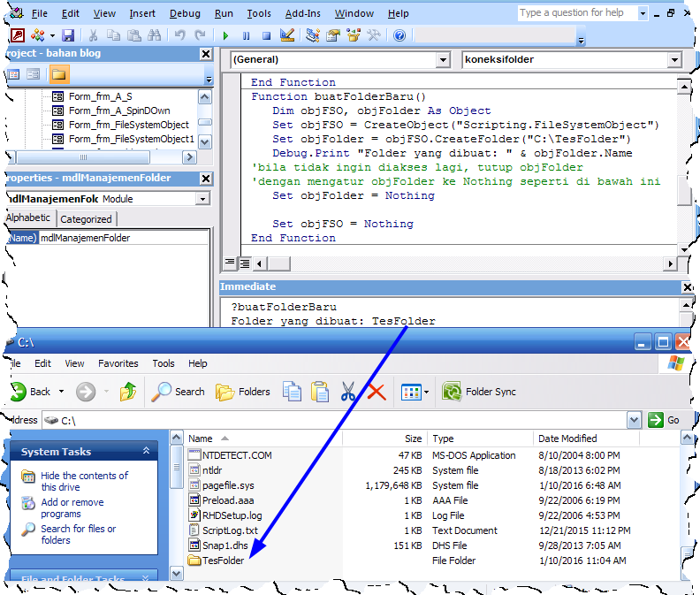
Task: Open Toolbox hammer and wrench icon
Action: pos(374,35)
